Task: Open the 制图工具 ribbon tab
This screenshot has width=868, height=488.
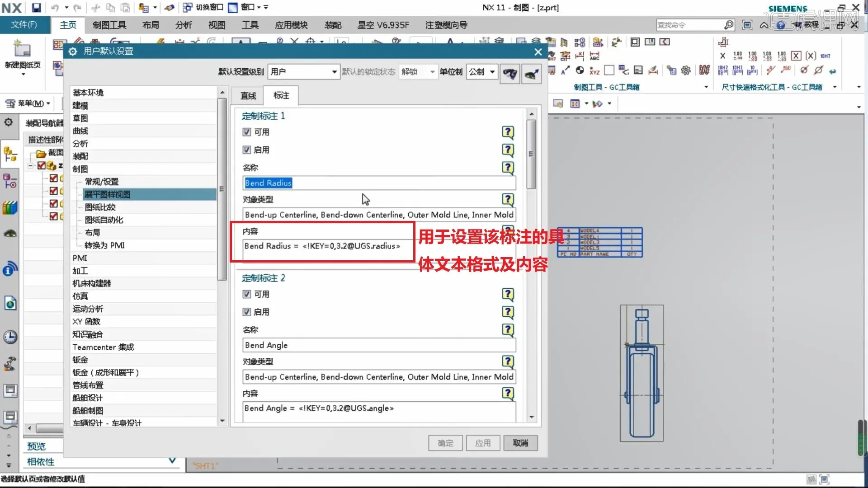Action: [x=109, y=25]
